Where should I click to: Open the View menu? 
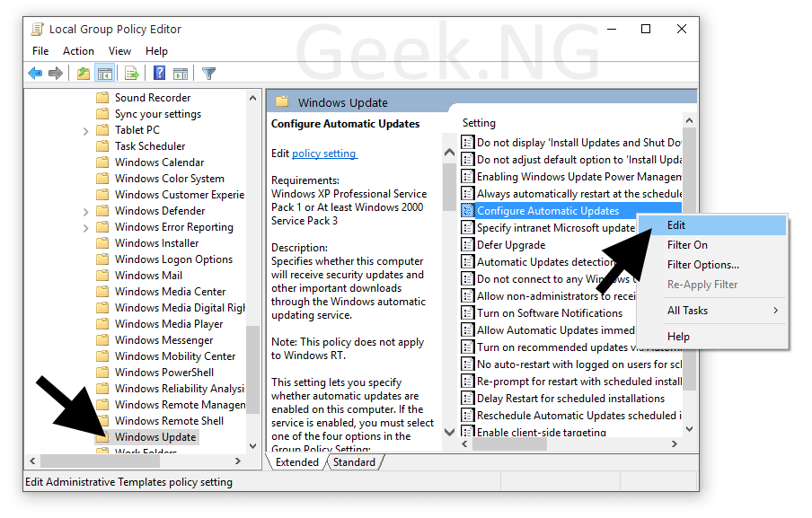[x=119, y=50]
